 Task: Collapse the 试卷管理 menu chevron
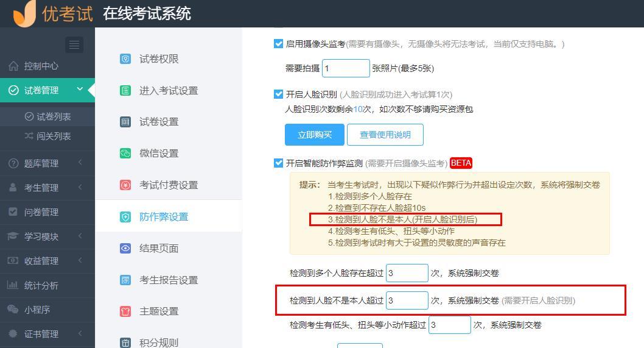pyautogui.click(x=80, y=89)
